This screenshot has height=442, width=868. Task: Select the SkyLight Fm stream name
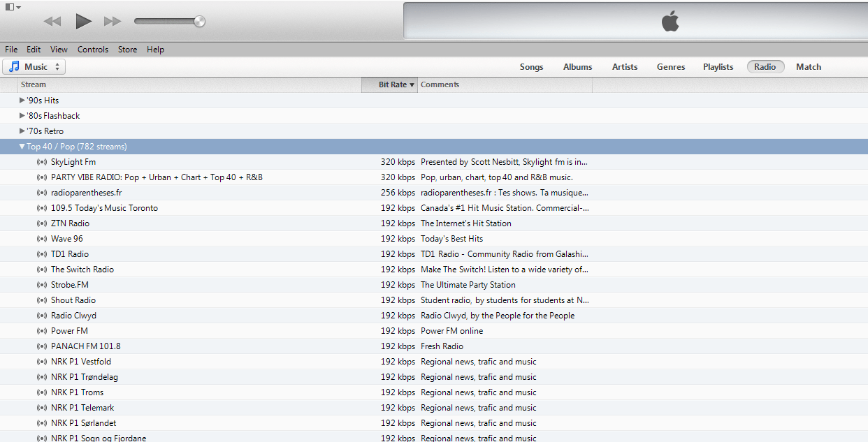click(x=73, y=162)
